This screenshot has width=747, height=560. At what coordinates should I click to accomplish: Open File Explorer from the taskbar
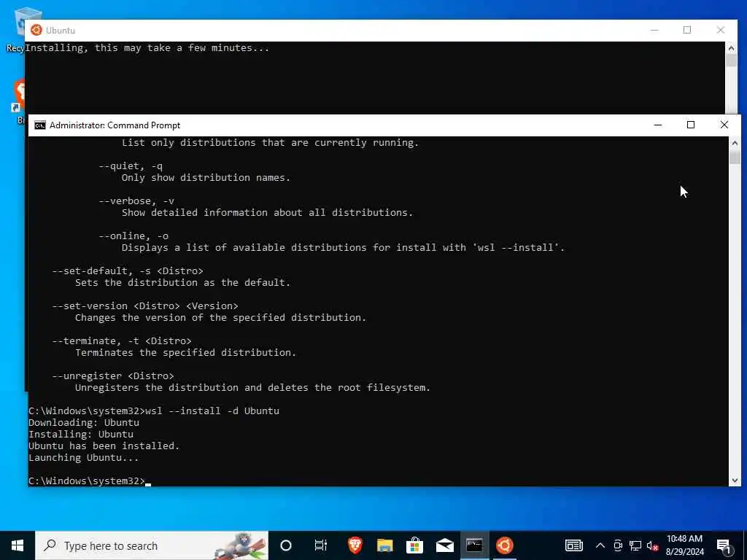coord(385,545)
